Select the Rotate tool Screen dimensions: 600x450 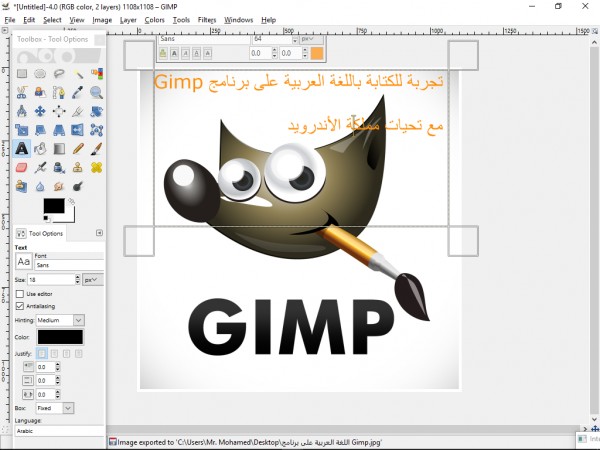(96, 111)
